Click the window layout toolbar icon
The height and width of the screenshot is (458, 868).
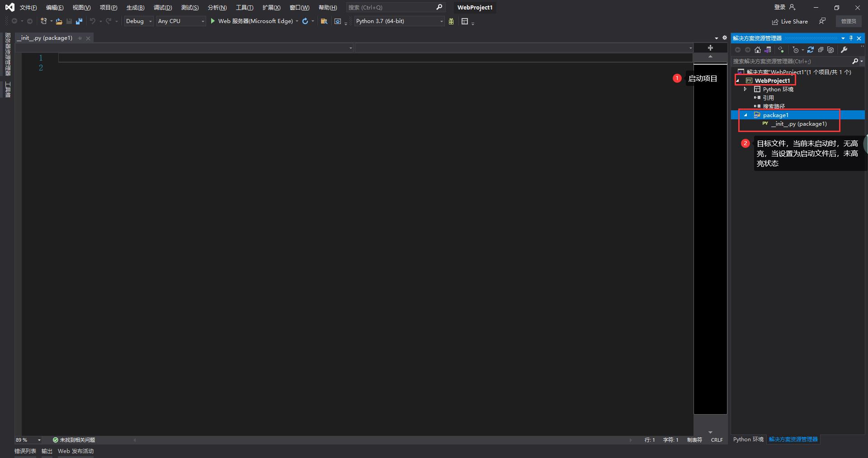coord(464,21)
